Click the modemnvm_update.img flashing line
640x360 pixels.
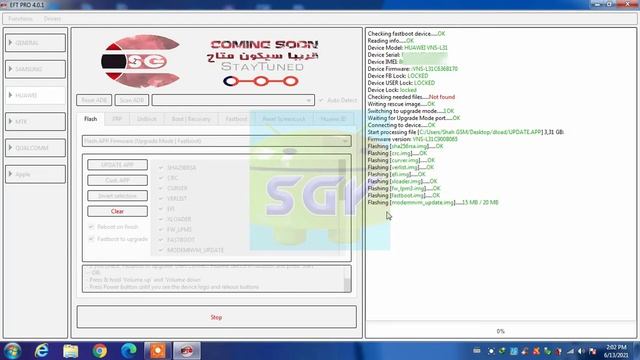click(433, 202)
